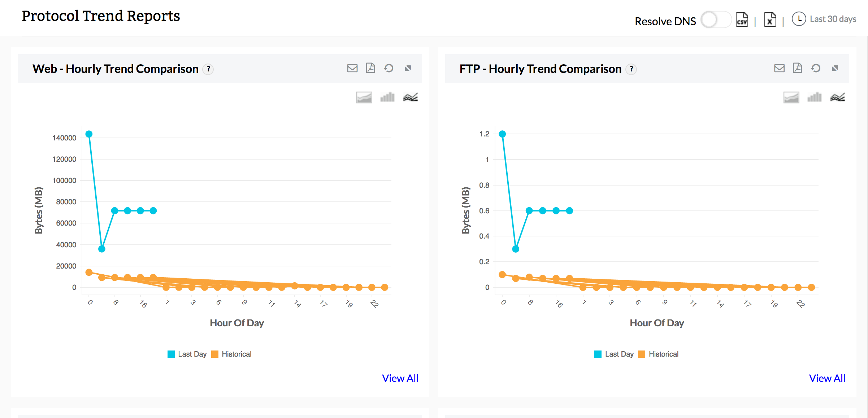Viewport: 868px width, 418px height.
Task: Open View All link under FTP chart
Action: pyautogui.click(x=827, y=378)
